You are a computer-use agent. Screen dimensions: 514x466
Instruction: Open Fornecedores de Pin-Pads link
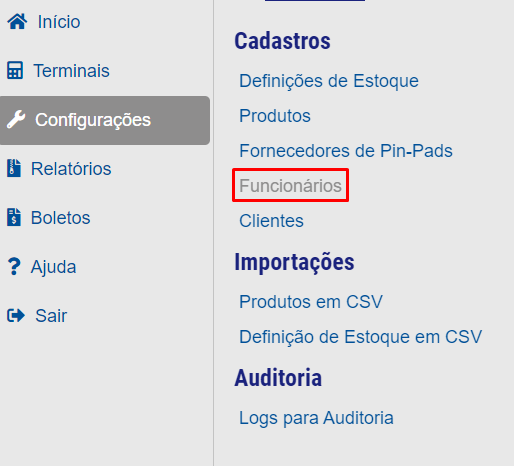click(346, 151)
